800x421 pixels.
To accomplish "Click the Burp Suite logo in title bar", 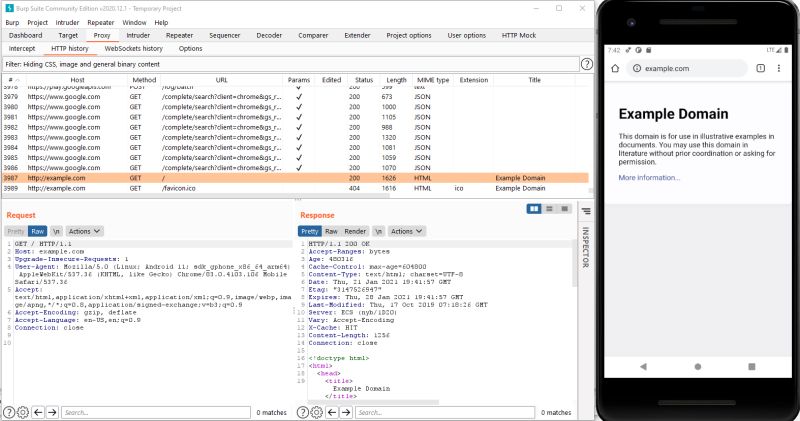I will (x=9, y=8).
